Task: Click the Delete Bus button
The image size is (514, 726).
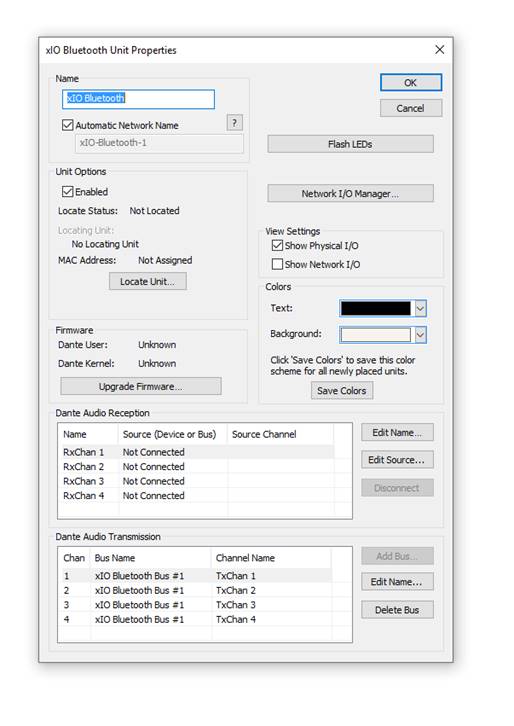Action: [x=397, y=610]
